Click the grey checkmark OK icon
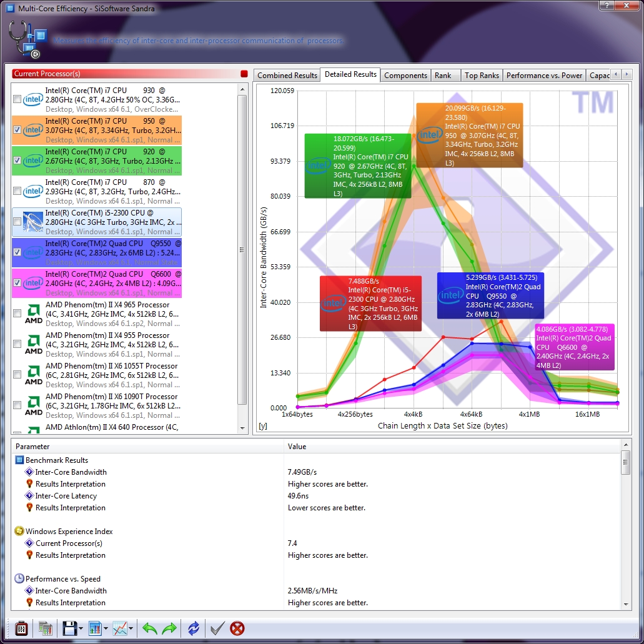Image resolution: width=644 pixels, height=644 pixels. point(217,628)
